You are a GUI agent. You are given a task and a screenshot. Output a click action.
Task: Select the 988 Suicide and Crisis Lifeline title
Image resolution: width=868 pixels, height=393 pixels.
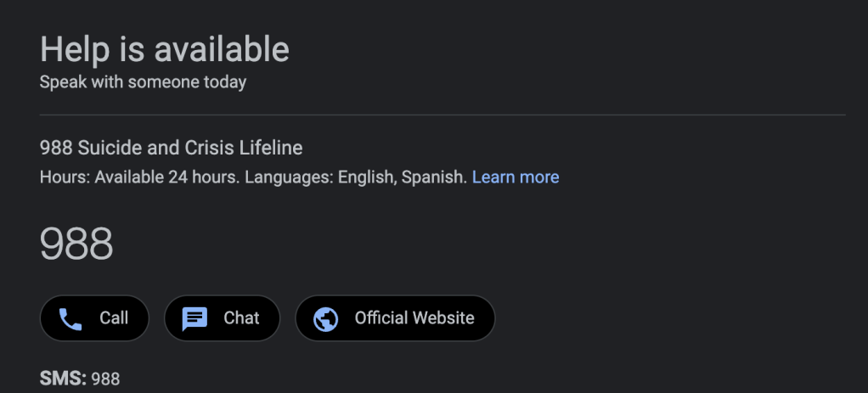(171, 149)
